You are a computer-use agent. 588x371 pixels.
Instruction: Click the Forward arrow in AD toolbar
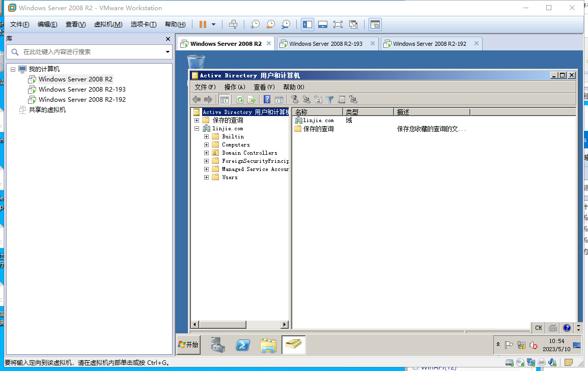208,99
